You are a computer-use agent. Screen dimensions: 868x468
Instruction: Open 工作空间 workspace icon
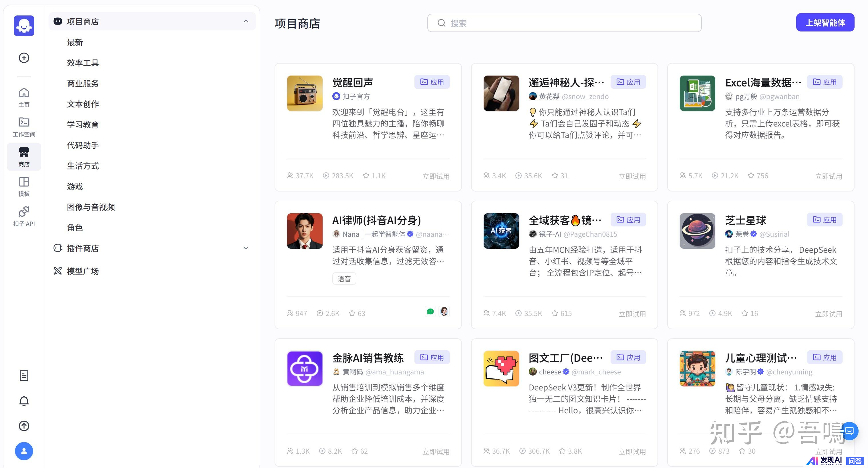point(23,127)
